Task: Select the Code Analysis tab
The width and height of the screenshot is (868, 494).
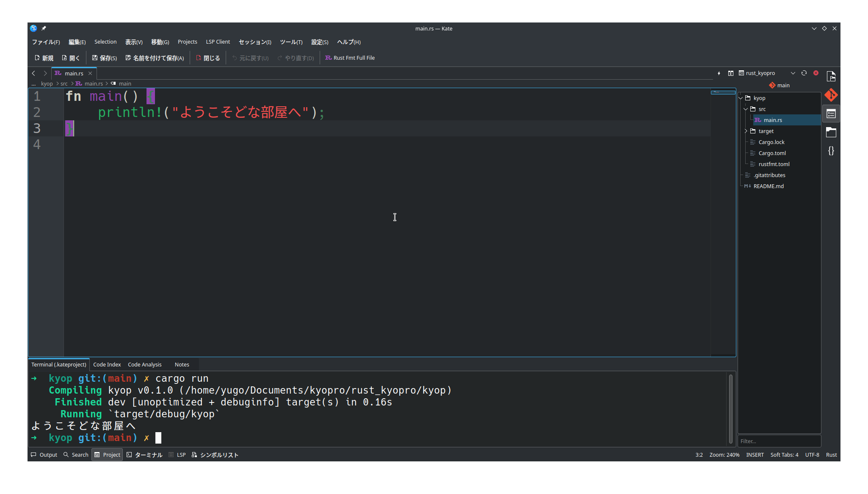Action: click(146, 364)
